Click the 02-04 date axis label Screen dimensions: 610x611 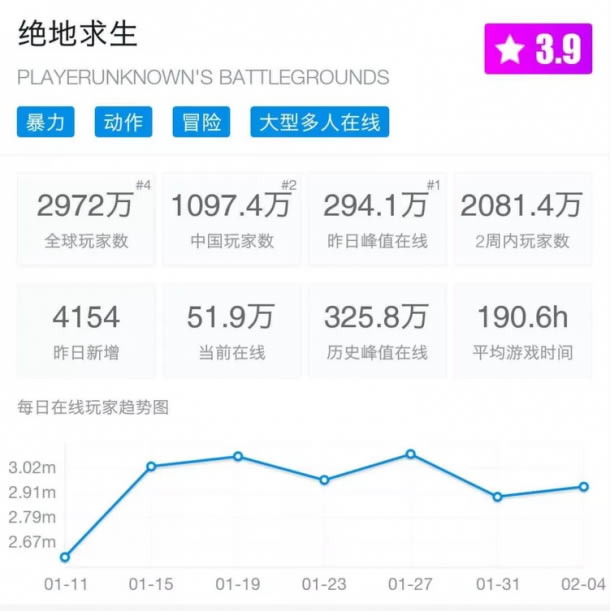pos(583,585)
